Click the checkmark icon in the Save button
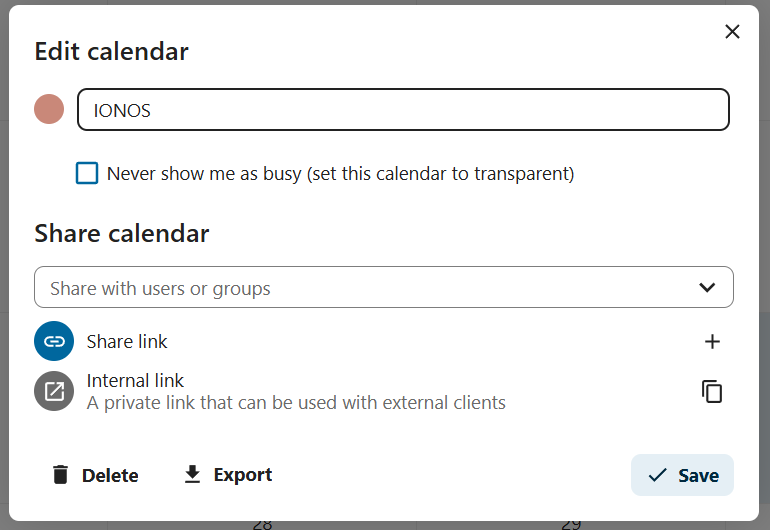The height and width of the screenshot is (530, 770). pyautogui.click(x=657, y=475)
